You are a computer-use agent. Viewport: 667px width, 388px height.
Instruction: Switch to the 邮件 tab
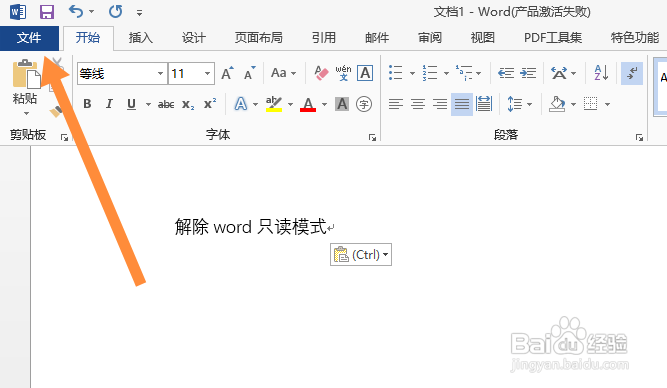(377, 38)
